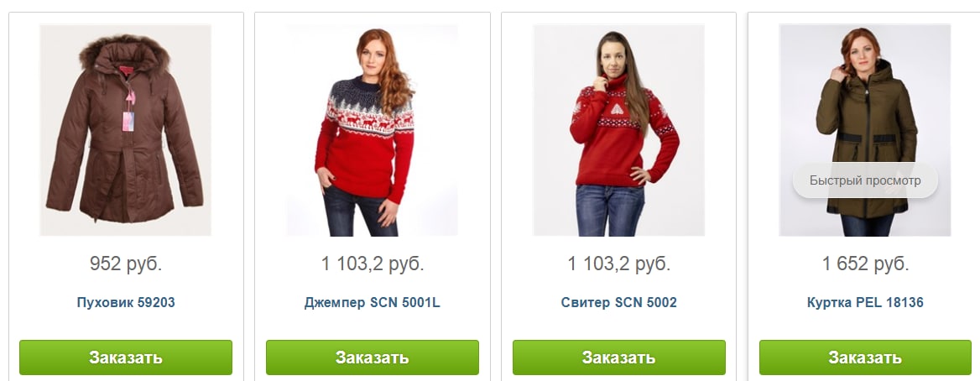Open the Пуховик 59203 product link
The width and height of the screenshot is (980, 381).
(x=126, y=303)
